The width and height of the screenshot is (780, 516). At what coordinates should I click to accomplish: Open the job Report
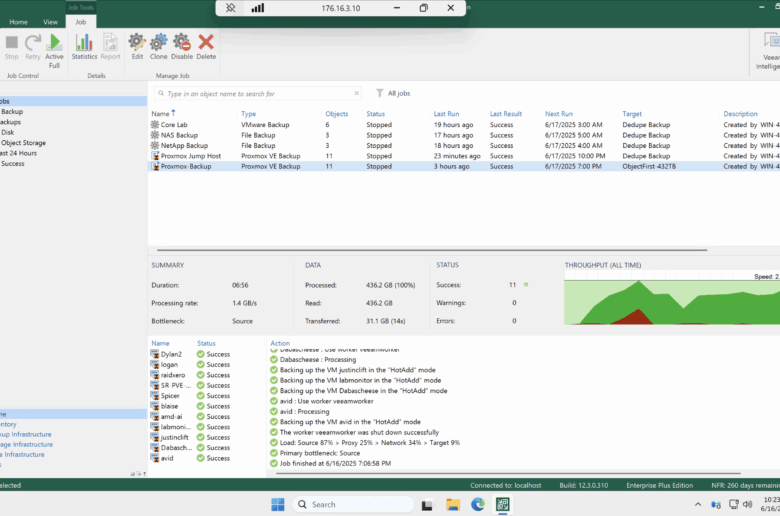pyautogui.click(x=110, y=47)
